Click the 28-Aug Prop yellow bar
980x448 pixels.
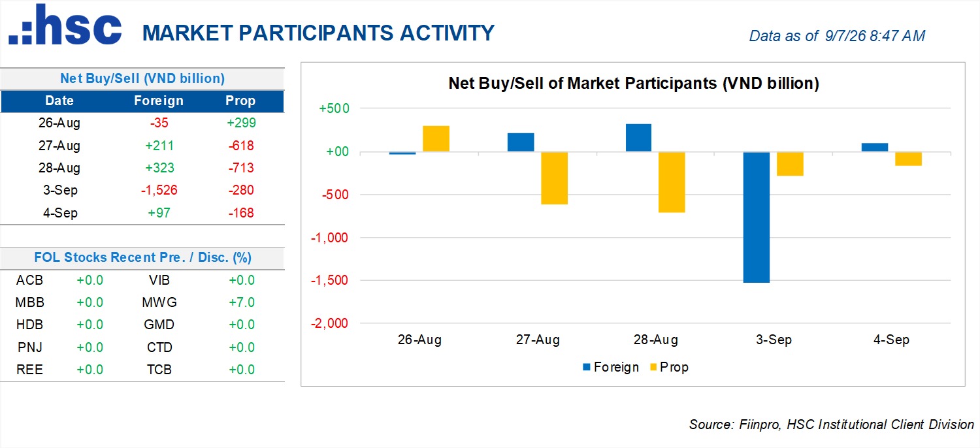[672, 182]
